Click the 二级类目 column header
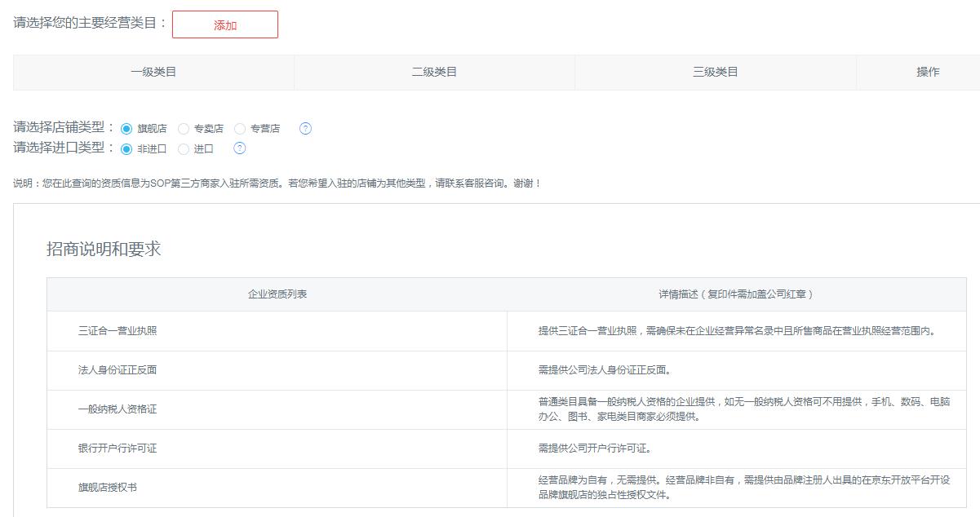 click(434, 72)
